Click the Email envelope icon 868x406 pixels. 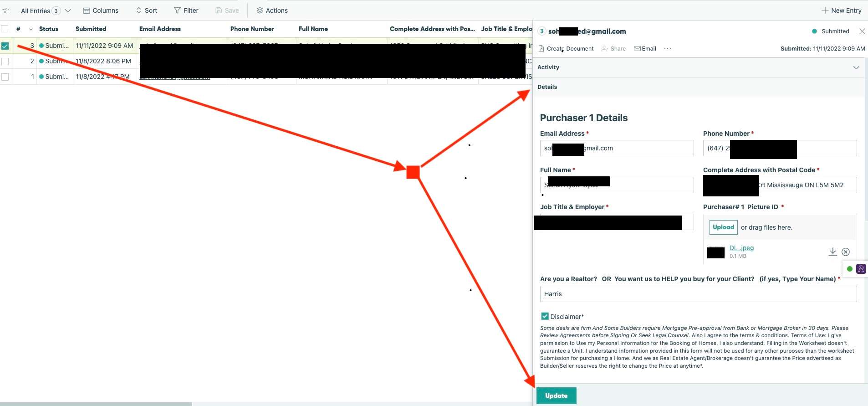point(637,49)
